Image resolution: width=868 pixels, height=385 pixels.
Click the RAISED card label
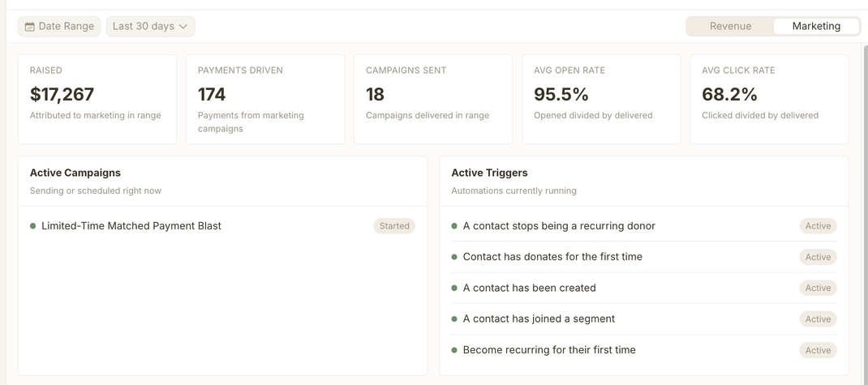(x=46, y=71)
